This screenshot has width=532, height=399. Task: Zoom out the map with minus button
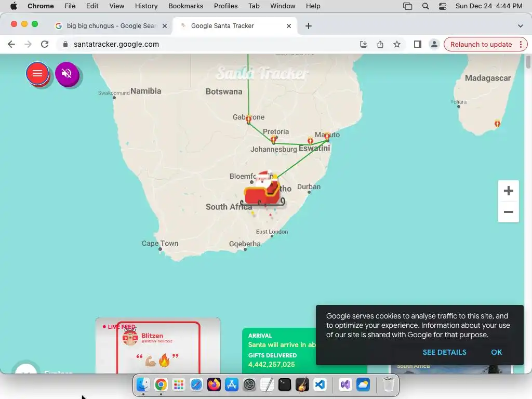(508, 212)
